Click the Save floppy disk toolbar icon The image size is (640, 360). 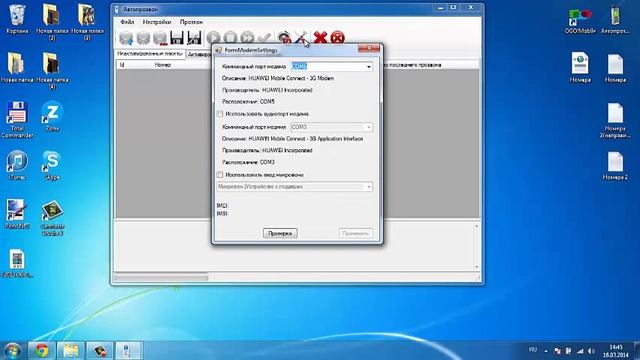point(177,38)
